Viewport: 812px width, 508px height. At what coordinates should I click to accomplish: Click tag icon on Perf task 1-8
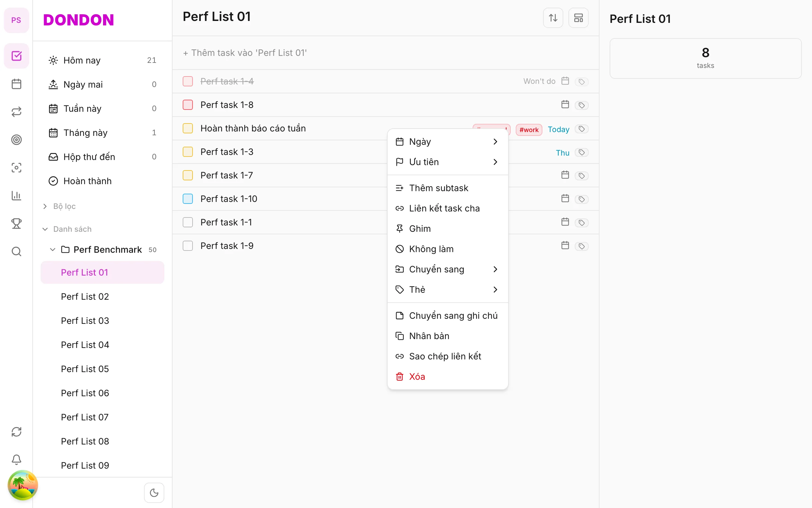(581, 105)
